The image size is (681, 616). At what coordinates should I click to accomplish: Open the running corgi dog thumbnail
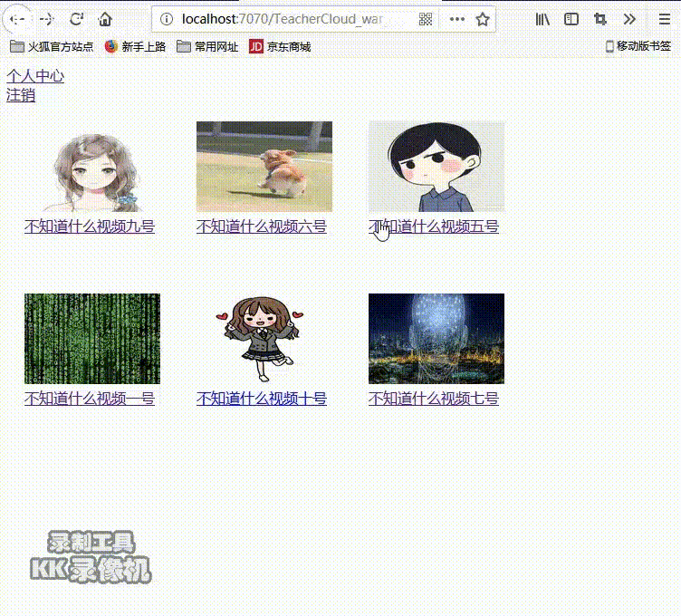click(x=264, y=167)
